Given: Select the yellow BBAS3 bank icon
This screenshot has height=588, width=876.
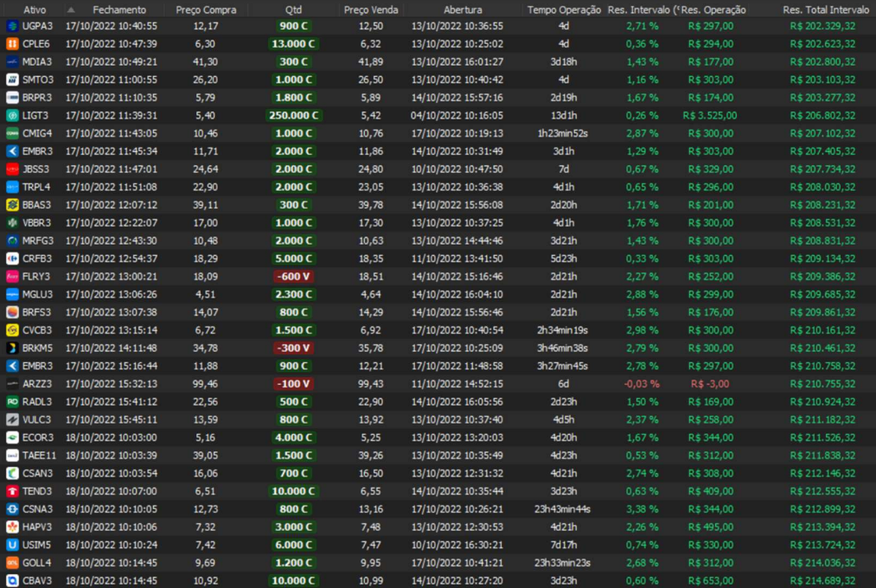Looking at the screenshot, I should tap(12, 205).
